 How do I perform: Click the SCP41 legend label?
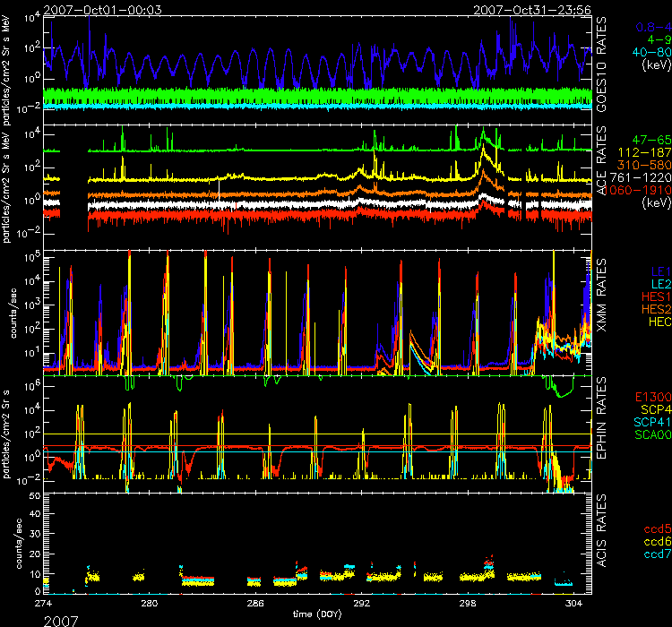click(x=644, y=421)
